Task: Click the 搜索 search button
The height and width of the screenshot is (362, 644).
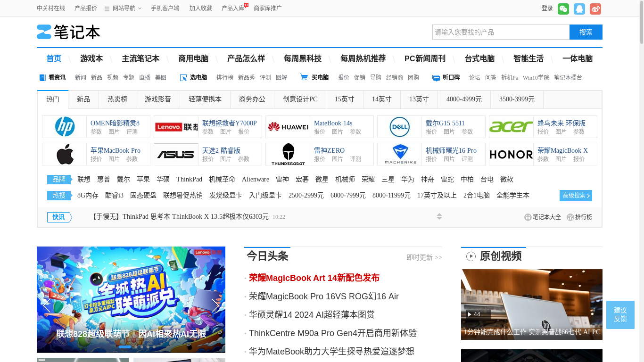Action: click(x=586, y=32)
